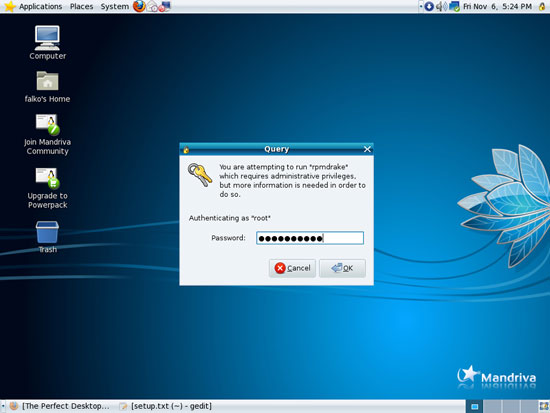Close the Query dialog with X
Screen dimensions: 550x413
[x=367, y=149]
